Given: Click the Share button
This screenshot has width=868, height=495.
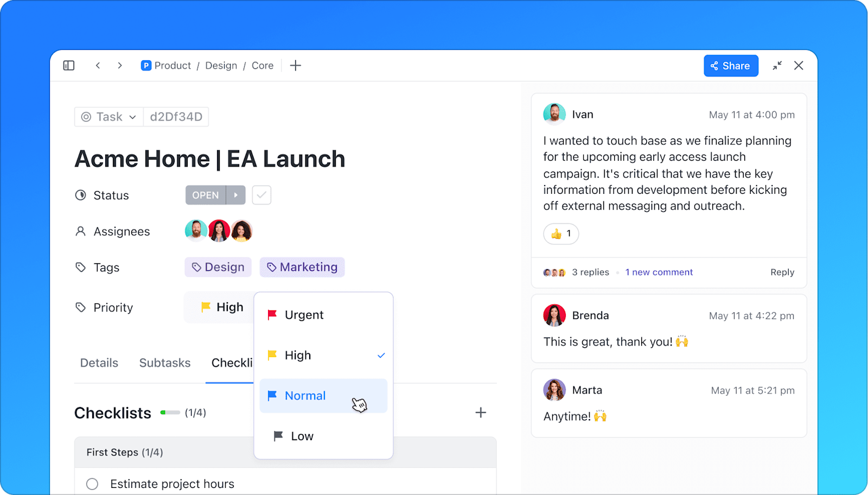Looking at the screenshot, I should (730, 65).
